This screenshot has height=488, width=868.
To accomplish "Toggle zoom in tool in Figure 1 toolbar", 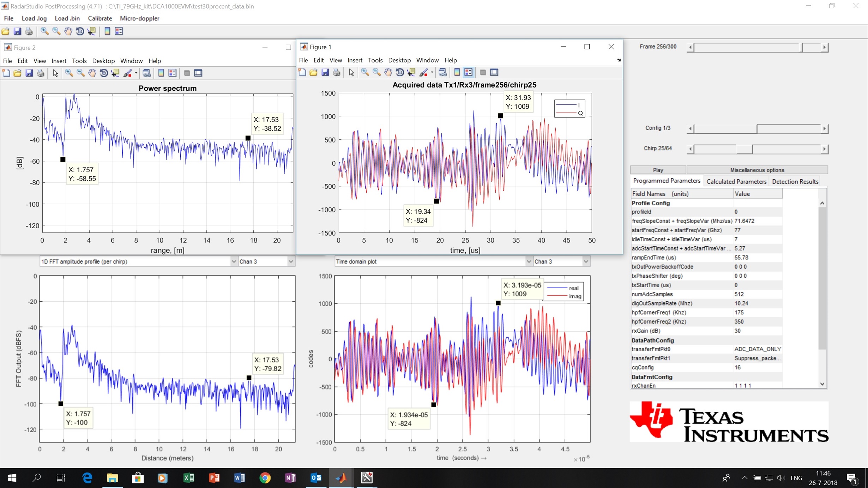I will click(365, 72).
